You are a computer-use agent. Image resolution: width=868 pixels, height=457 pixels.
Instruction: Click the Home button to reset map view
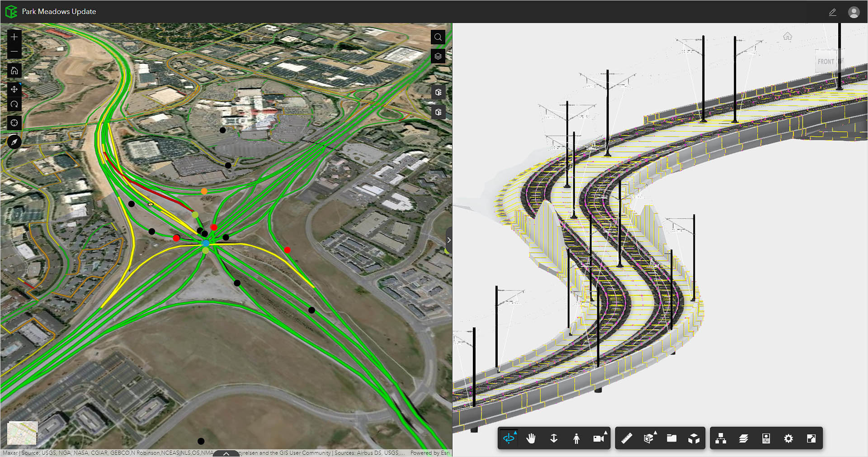(14, 71)
